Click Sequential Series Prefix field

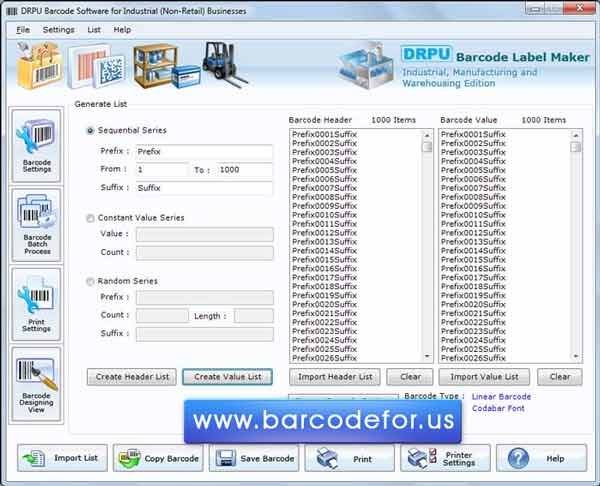(x=204, y=152)
